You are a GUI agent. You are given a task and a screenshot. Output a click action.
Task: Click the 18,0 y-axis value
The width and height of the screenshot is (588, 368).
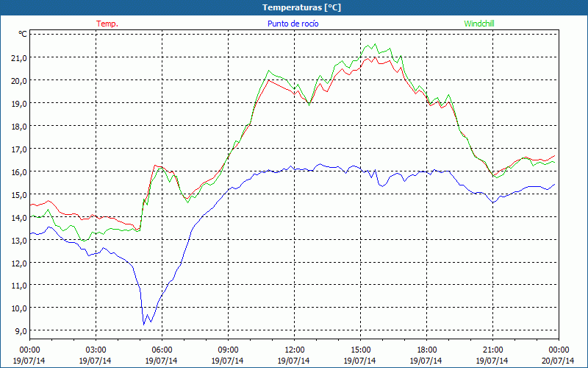pyautogui.click(x=20, y=126)
